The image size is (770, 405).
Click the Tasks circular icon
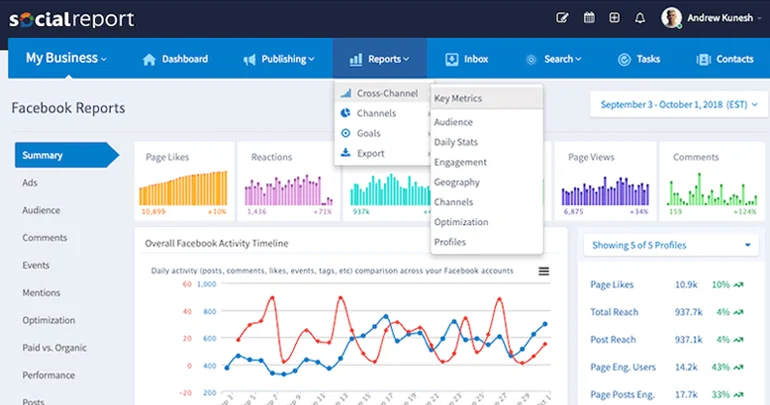(x=624, y=59)
